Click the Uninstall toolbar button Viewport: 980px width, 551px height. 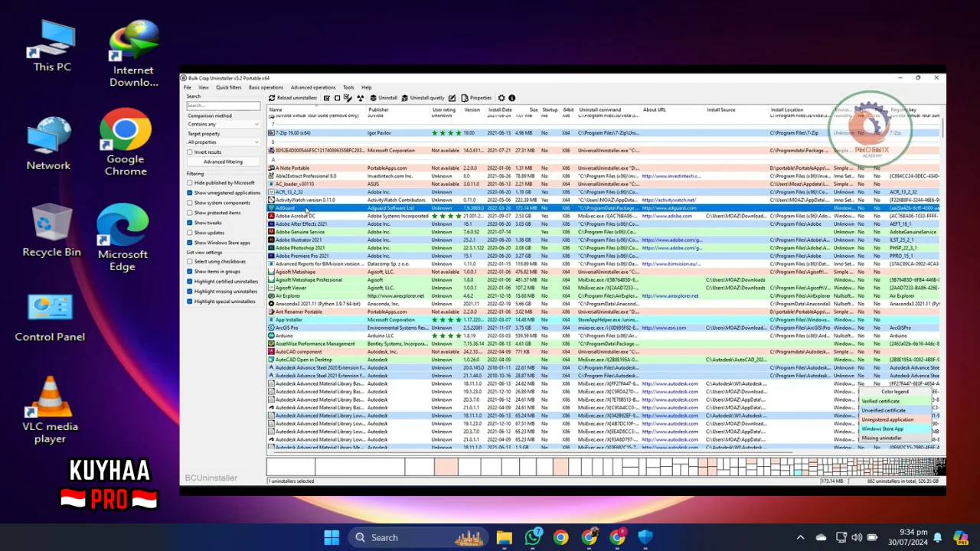(384, 98)
